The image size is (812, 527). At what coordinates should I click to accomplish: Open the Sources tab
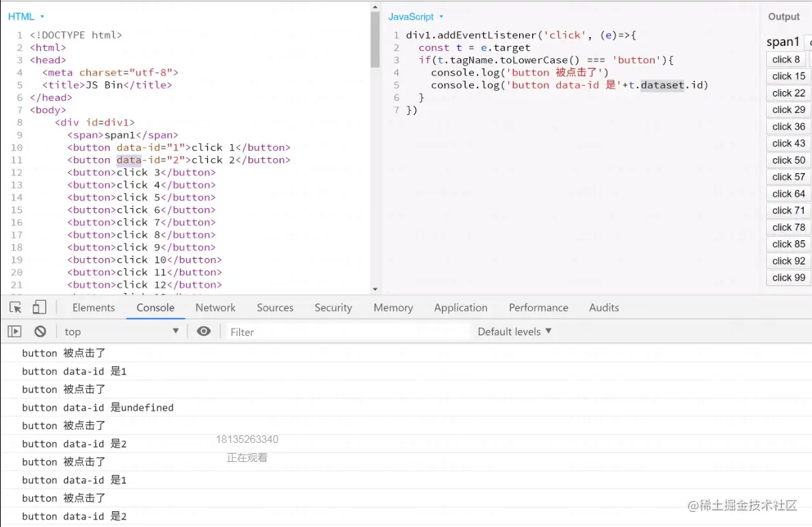pos(275,307)
